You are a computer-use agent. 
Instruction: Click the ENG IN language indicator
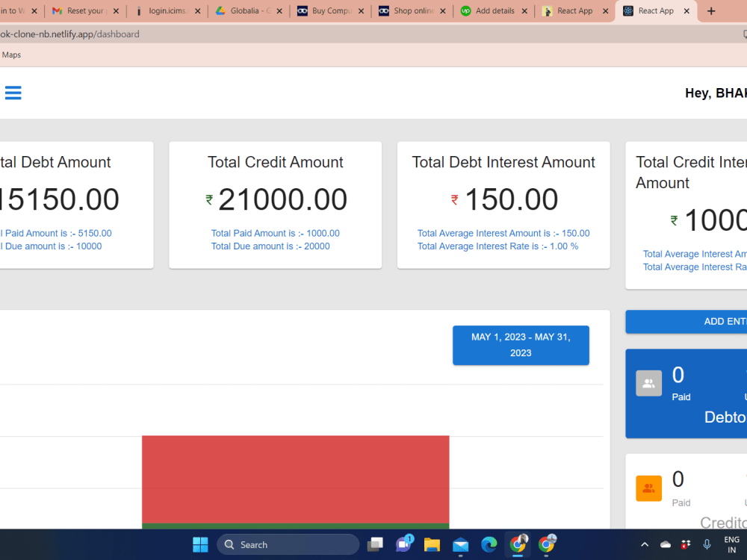(x=732, y=544)
